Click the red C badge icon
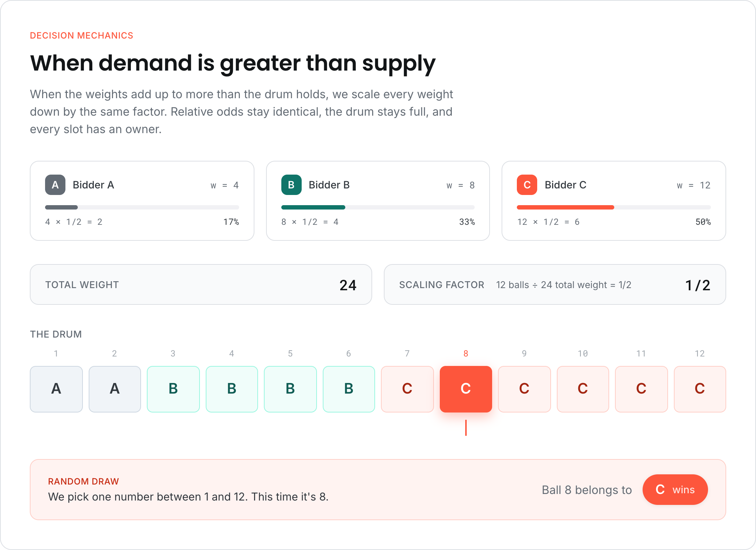Screen dimensions: 756x550 coord(527,185)
